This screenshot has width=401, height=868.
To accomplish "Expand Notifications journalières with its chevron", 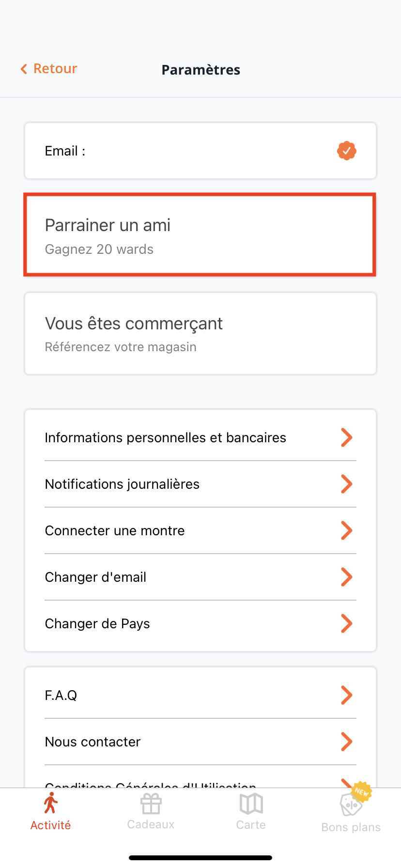I will [346, 484].
